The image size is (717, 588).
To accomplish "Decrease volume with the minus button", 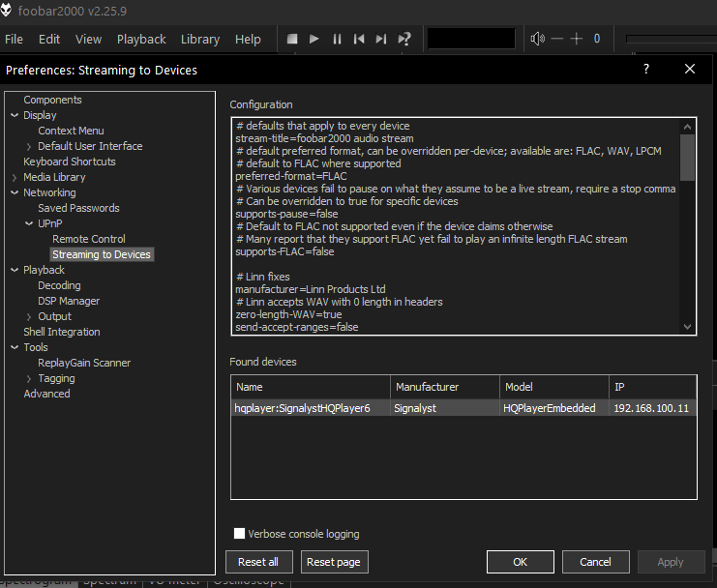I will pos(557,39).
